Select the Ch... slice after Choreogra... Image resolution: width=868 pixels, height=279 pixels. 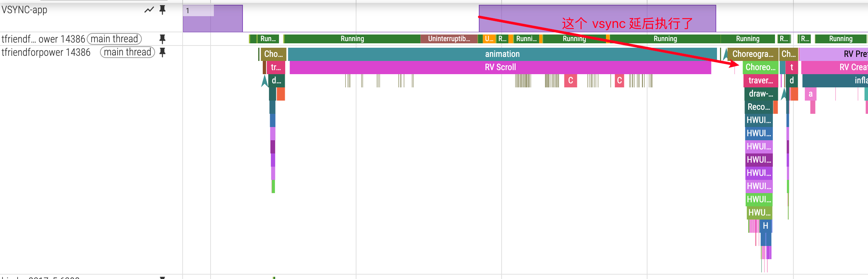coord(789,54)
